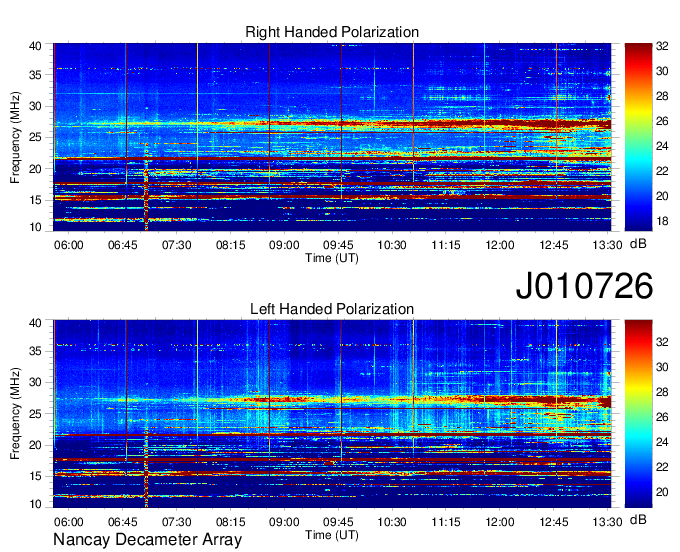Click "Frequency (MHz)" axis label of upper plot
The image size is (680, 552).
point(15,137)
